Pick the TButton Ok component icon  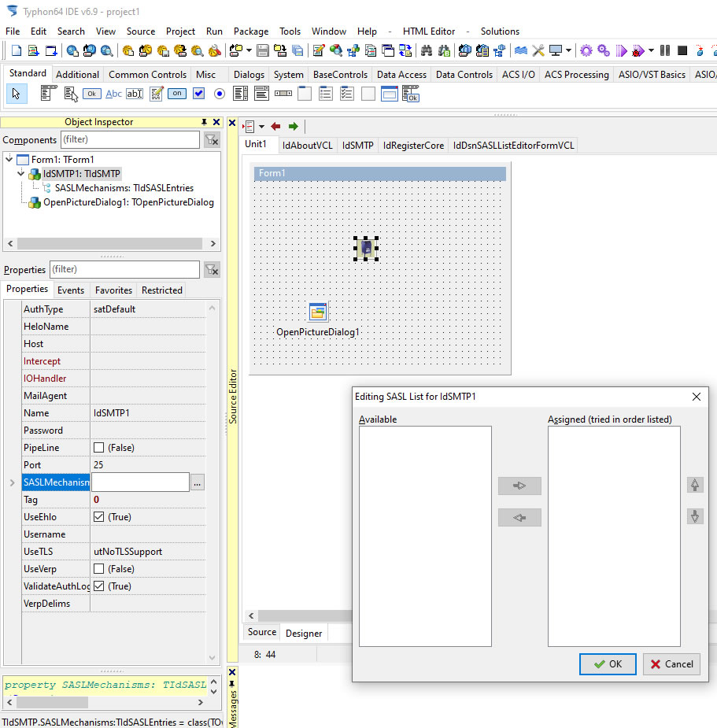coord(92,94)
